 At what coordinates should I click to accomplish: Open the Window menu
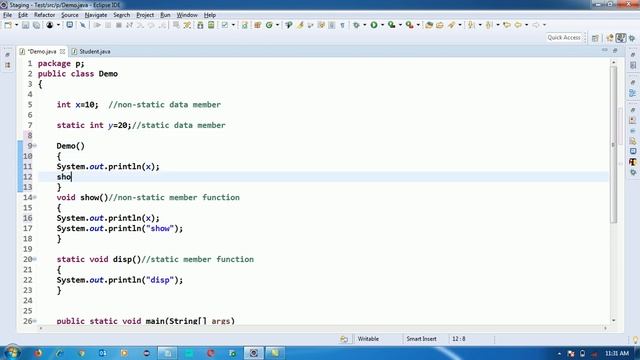[187, 15]
